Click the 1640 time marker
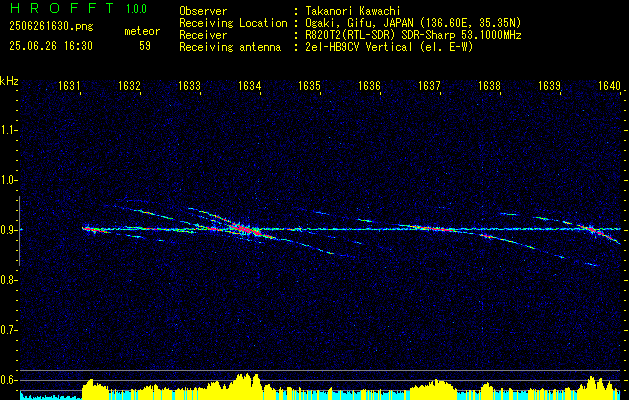This screenshot has height=400, width=629. [x=609, y=85]
